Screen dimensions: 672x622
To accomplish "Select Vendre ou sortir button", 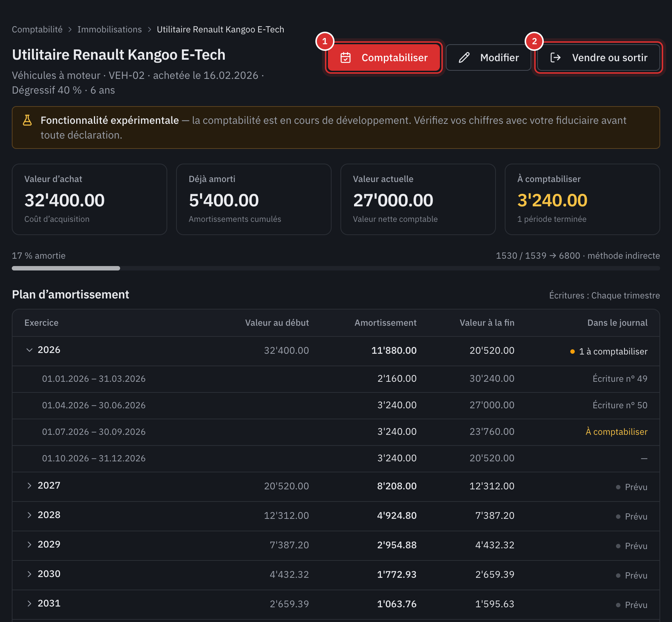I will click(599, 57).
